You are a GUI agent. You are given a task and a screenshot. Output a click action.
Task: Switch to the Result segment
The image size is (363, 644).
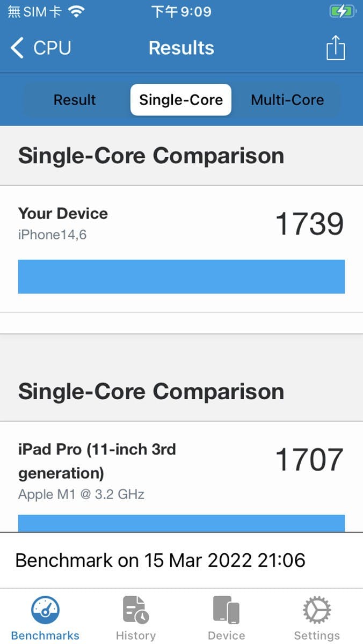[x=75, y=100]
